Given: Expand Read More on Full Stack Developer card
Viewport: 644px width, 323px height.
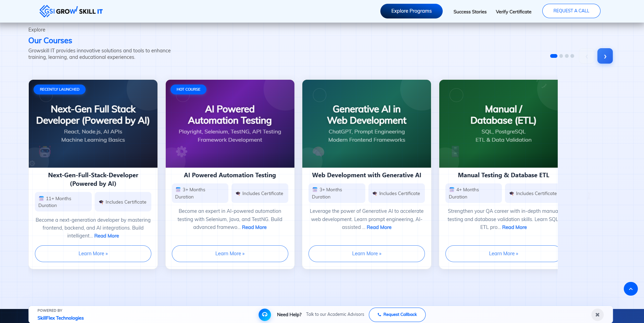Looking at the screenshot, I should pyautogui.click(x=106, y=236).
